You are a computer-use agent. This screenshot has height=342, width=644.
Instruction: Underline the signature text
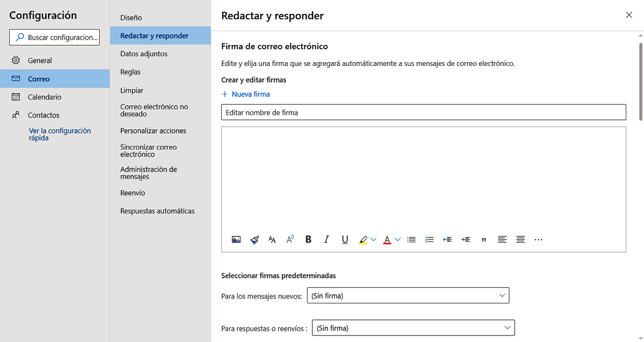pyautogui.click(x=345, y=239)
